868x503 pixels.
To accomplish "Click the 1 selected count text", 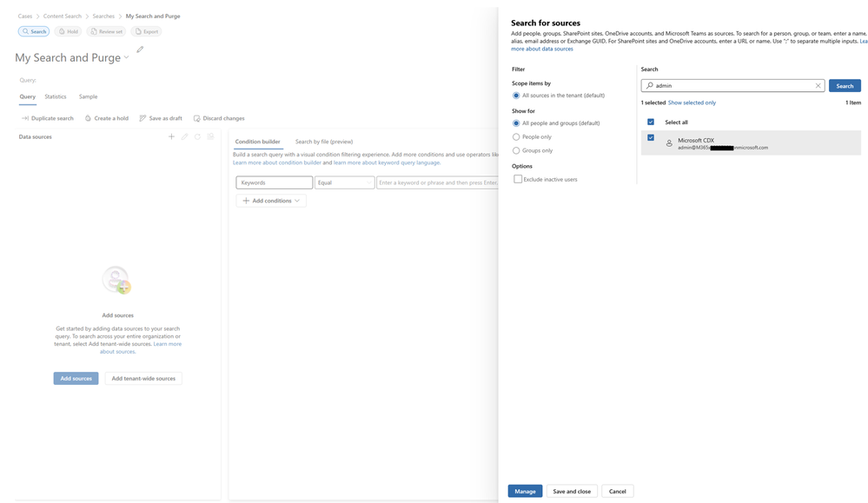I will [653, 103].
